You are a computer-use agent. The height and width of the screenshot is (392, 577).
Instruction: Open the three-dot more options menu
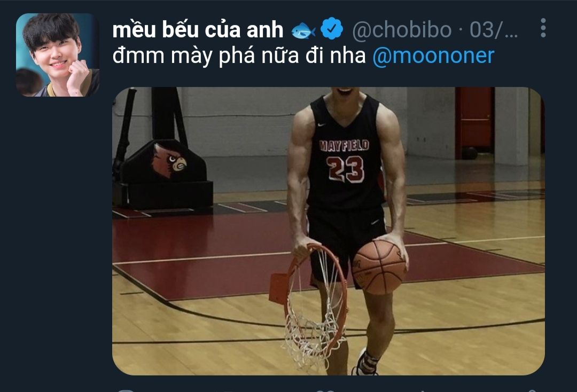tap(543, 28)
